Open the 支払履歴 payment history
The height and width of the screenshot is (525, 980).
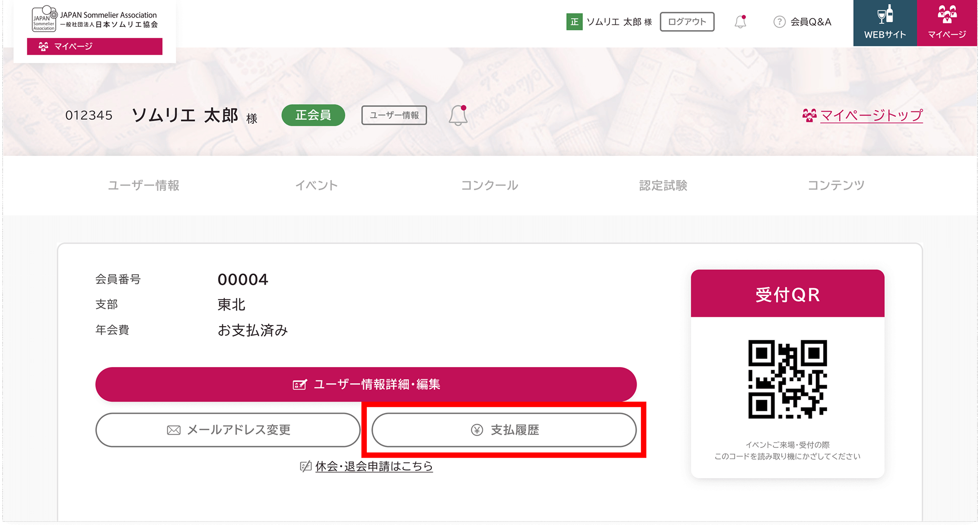pos(504,430)
